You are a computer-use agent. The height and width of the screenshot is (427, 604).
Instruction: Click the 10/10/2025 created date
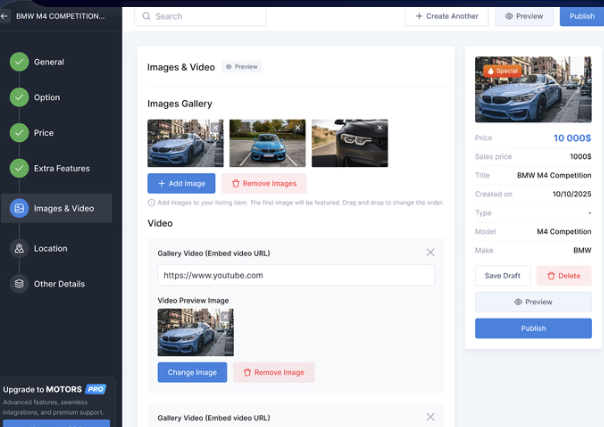[x=572, y=194]
